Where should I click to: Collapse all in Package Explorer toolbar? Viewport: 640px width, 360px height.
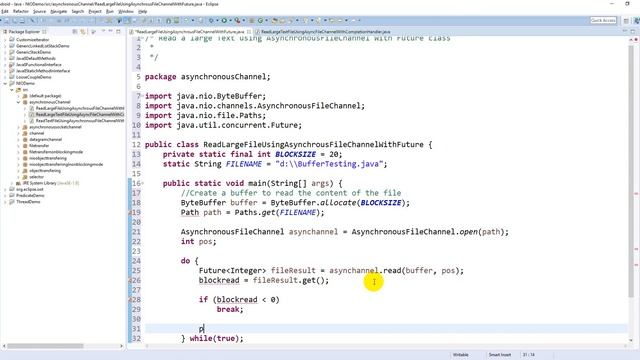[x=75, y=31]
